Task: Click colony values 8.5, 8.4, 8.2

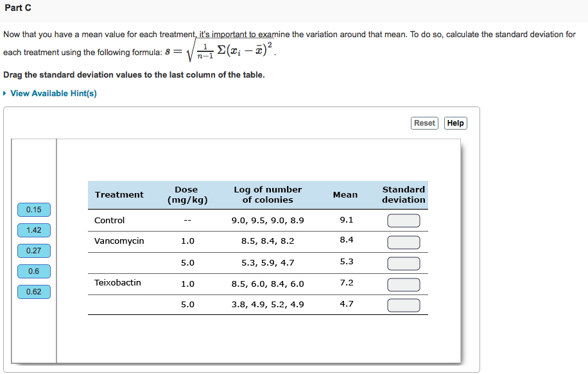Action: (268, 241)
